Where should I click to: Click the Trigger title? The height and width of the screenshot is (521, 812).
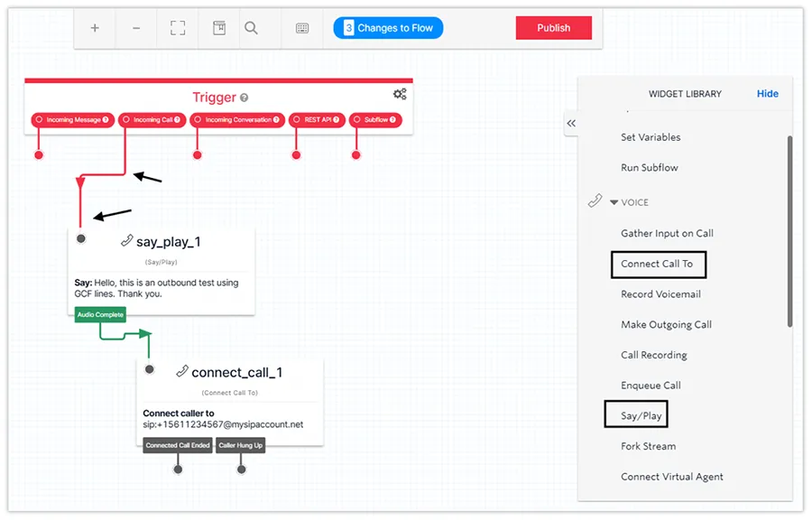point(215,98)
